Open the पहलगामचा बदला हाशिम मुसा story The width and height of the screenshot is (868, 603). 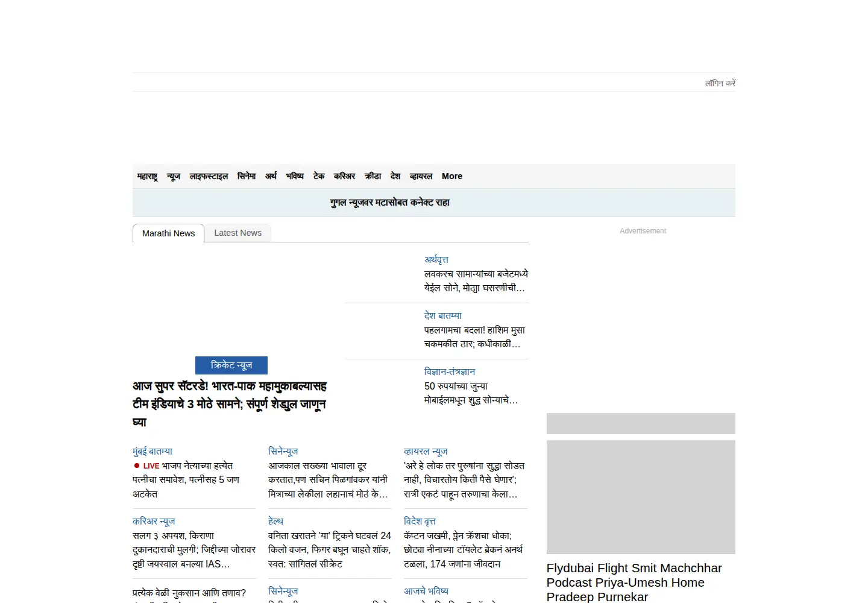(475, 337)
